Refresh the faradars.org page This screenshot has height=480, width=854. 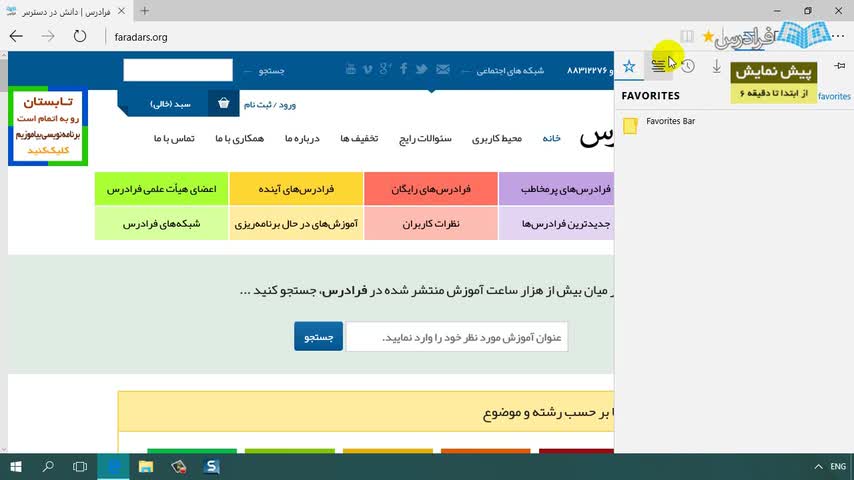[x=80, y=37]
